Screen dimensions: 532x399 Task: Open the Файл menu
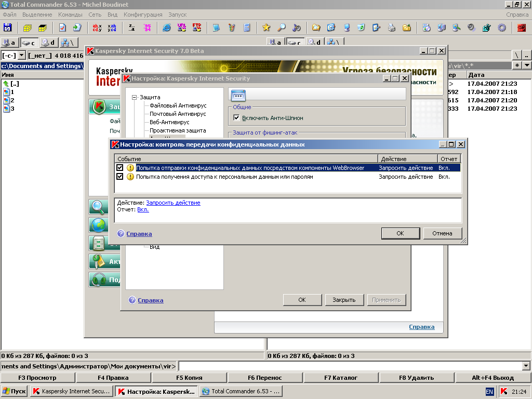[9, 15]
